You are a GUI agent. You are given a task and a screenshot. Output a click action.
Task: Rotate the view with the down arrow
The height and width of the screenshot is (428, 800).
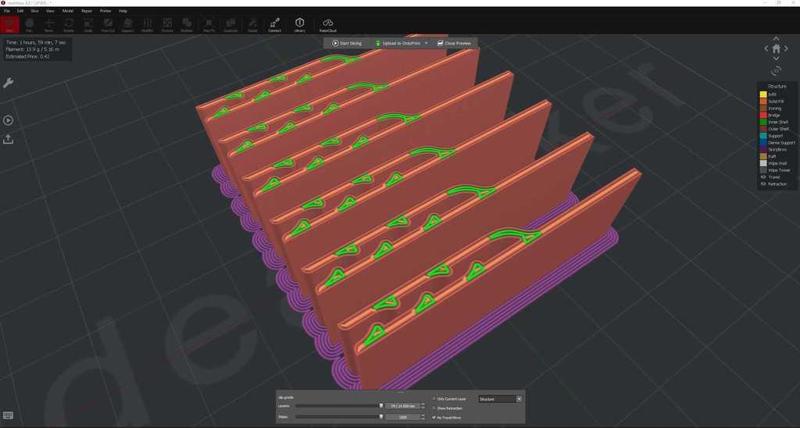coord(776,59)
